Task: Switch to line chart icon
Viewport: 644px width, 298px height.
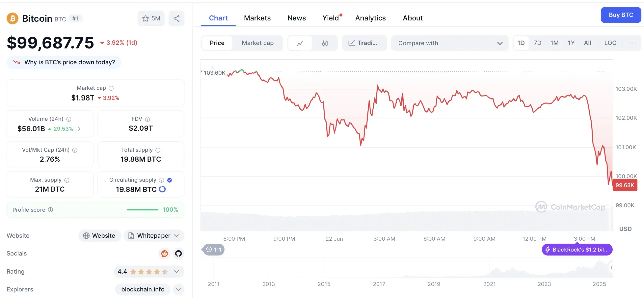Action: (300, 43)
